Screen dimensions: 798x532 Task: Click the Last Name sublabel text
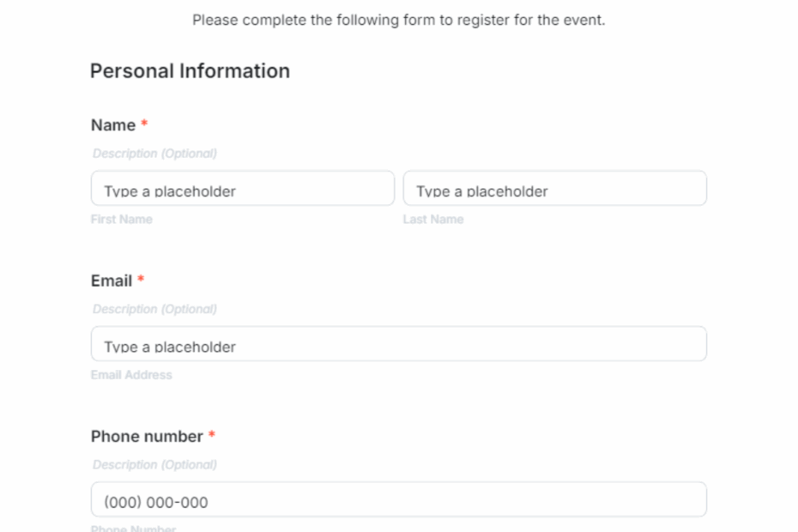433,219
